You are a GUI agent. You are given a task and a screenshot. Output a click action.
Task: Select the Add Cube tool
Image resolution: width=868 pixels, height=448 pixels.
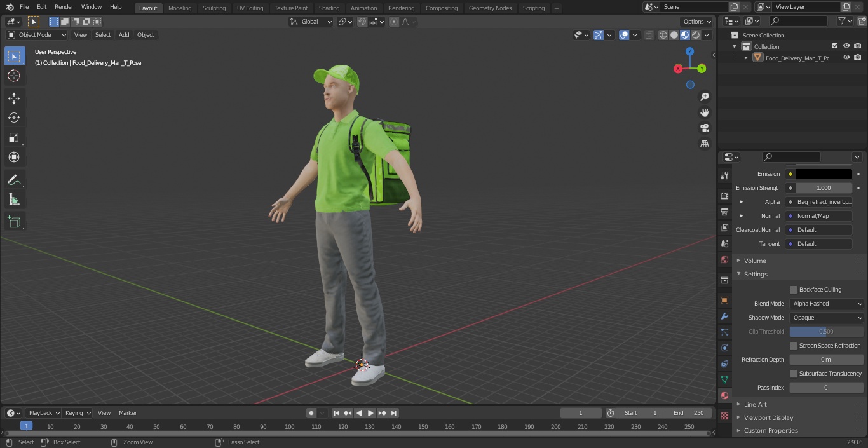14,222
